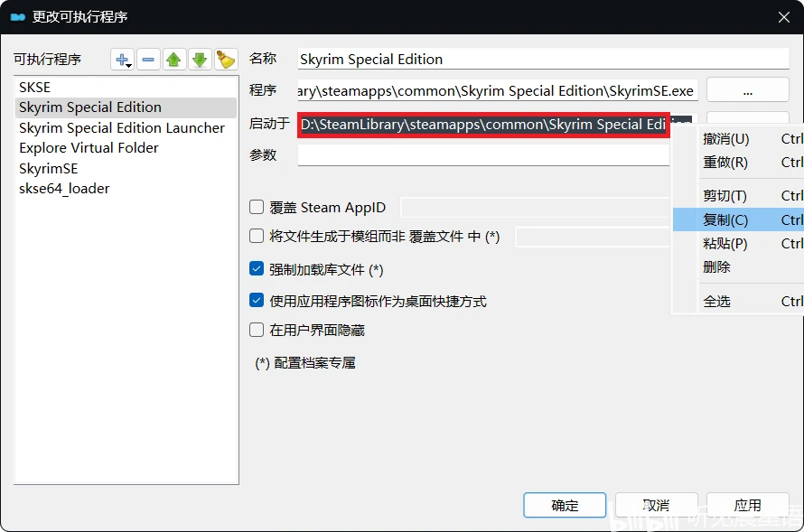Viewport: 804px width, 532px height.
Task: Choose 全选 in the context menu
Action: point(738,302)
